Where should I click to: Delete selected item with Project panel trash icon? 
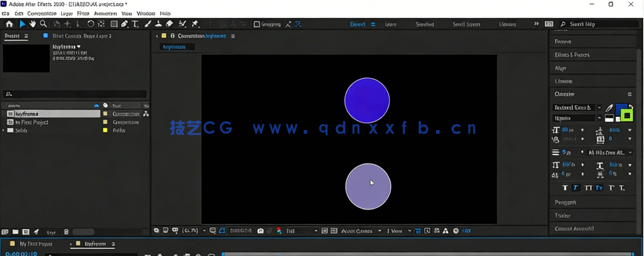pos(66,232)
